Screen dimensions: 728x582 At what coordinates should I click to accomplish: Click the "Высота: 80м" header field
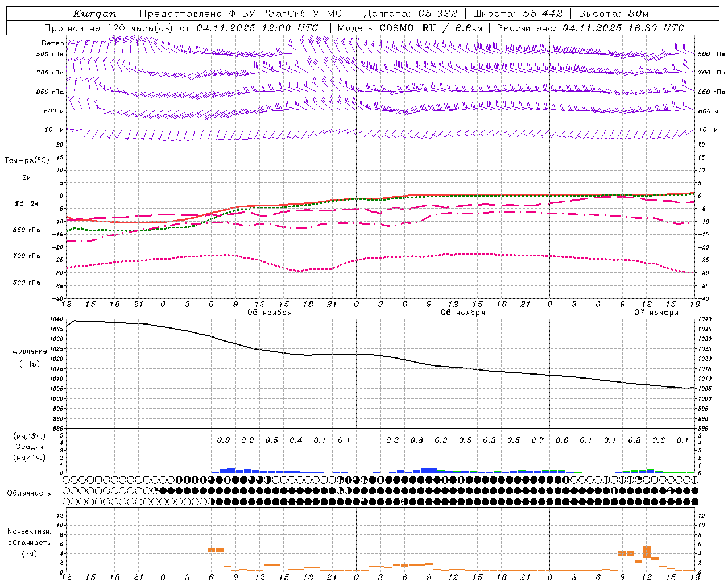click(x=613, y=14)
